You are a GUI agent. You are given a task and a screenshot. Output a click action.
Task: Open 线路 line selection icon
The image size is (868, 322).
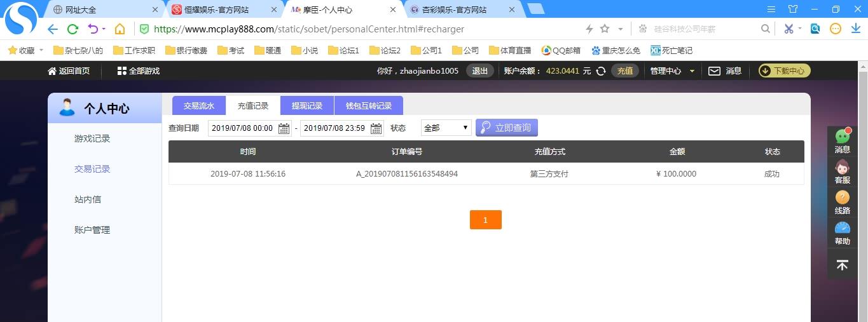point(843,202)
